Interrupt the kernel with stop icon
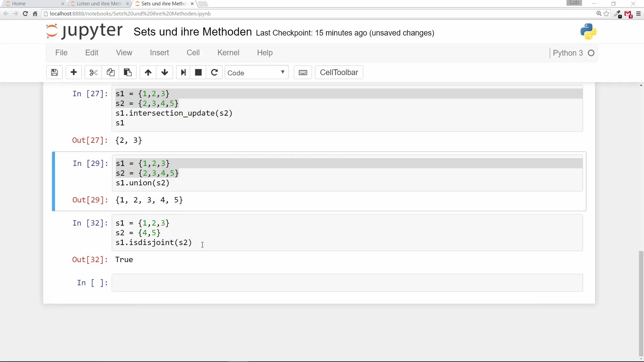644x362 pixels. click(198, 72)
